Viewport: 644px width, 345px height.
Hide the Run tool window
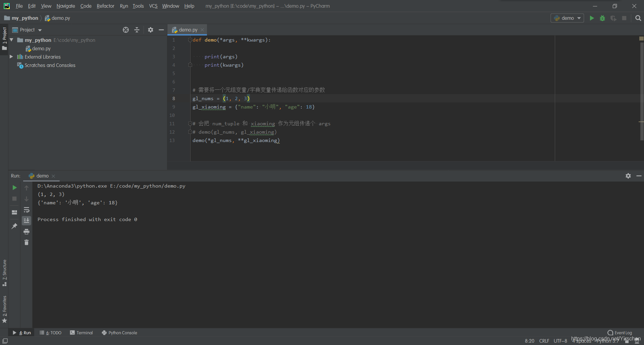(x=639, y=176)
